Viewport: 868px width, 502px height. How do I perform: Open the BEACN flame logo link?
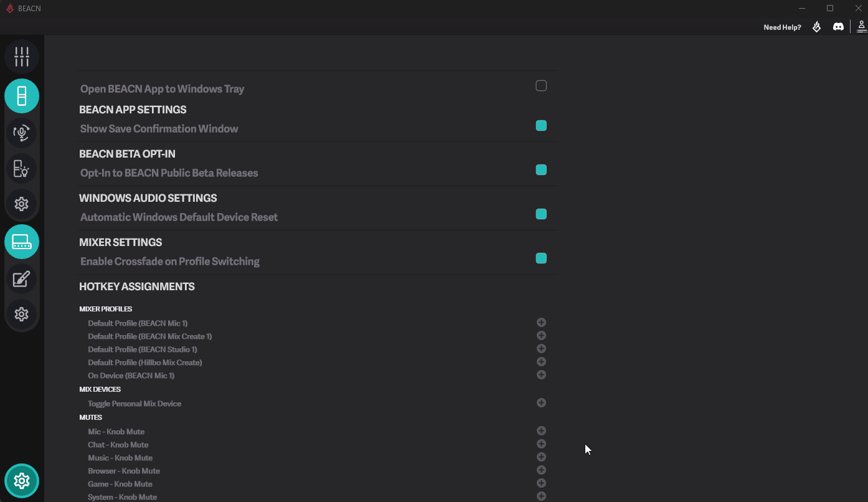[816, 27]
